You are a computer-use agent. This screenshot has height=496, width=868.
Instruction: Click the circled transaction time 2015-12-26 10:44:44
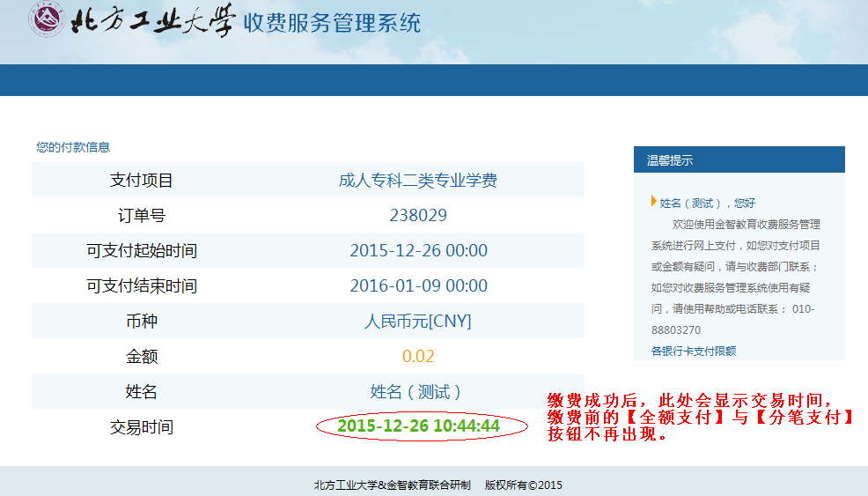point(419,426)
